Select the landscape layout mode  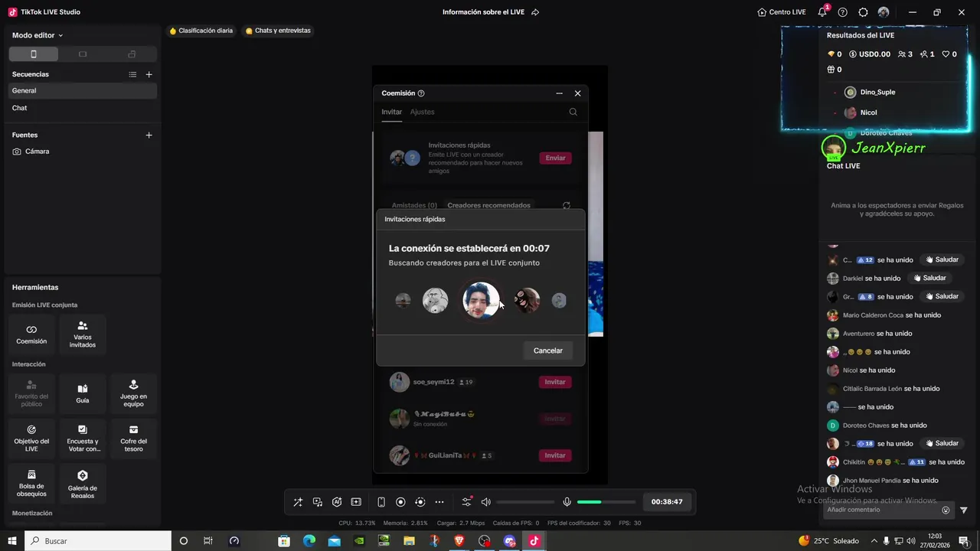coord(83,54)
